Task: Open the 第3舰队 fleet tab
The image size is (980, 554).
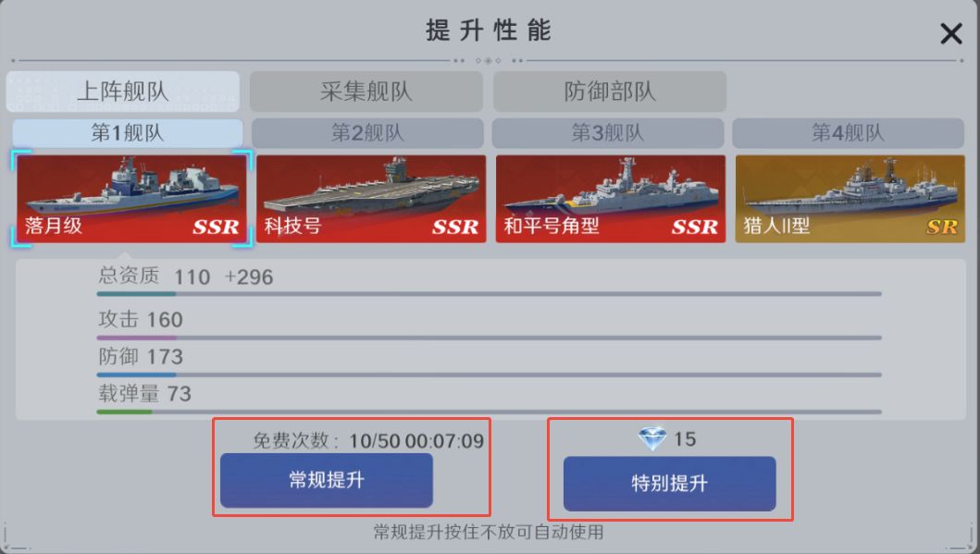Action: click(x=607, y=133)
